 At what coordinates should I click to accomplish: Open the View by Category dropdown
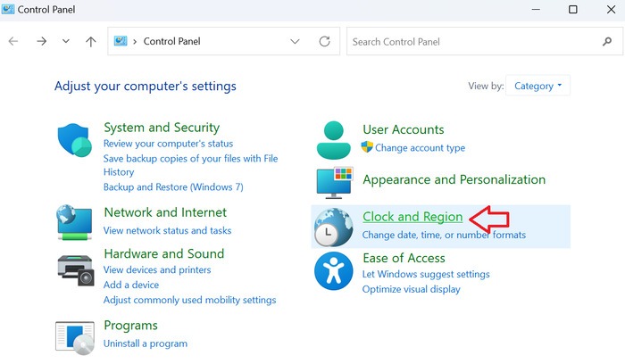click(x=539, y=86)
